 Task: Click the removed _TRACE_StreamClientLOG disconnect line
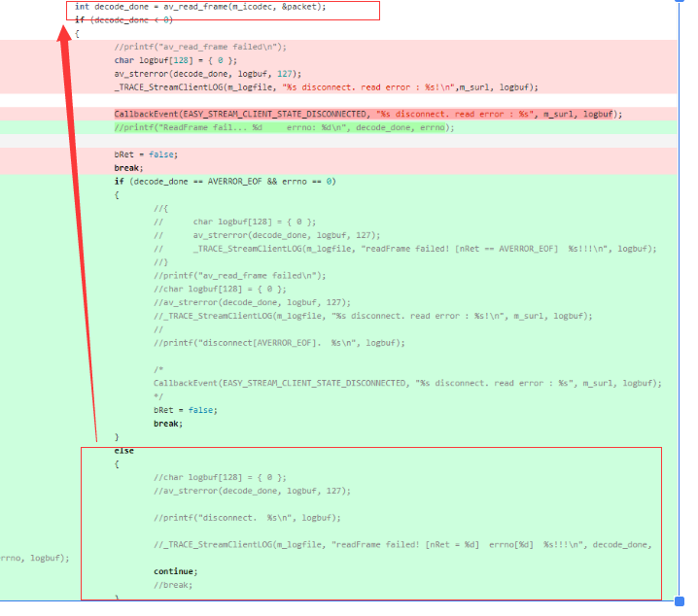326,87
